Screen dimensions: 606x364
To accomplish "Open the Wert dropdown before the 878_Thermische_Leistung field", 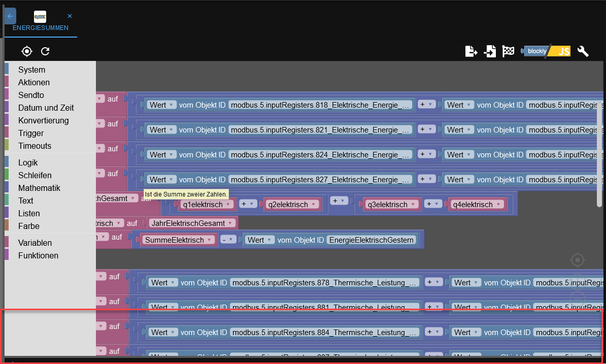I will pos(163,283).
